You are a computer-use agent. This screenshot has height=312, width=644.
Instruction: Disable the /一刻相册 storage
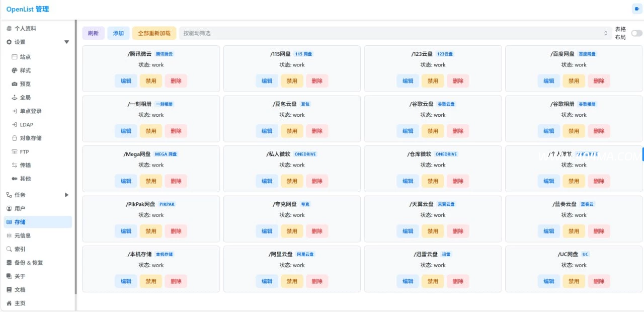point(151,131)
